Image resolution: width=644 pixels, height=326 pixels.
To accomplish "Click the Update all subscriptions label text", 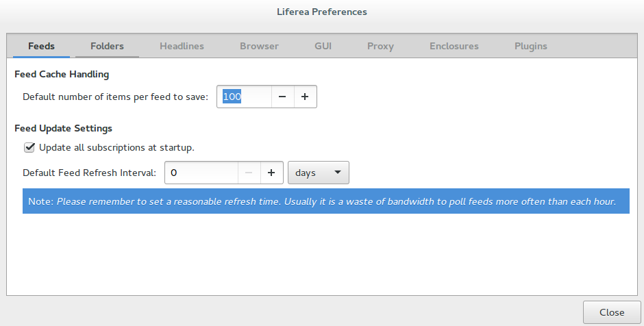I will pyautogui.click(x=116, y=147).
